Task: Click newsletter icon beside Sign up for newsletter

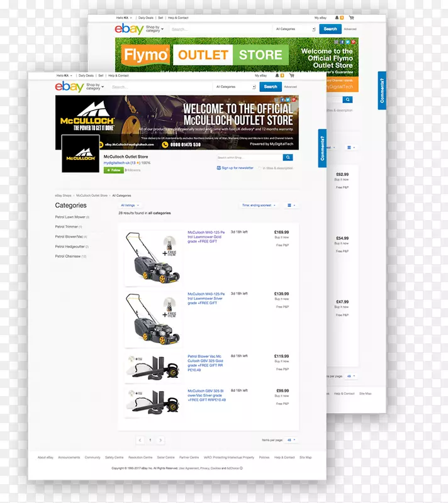Action: (219, 168)
